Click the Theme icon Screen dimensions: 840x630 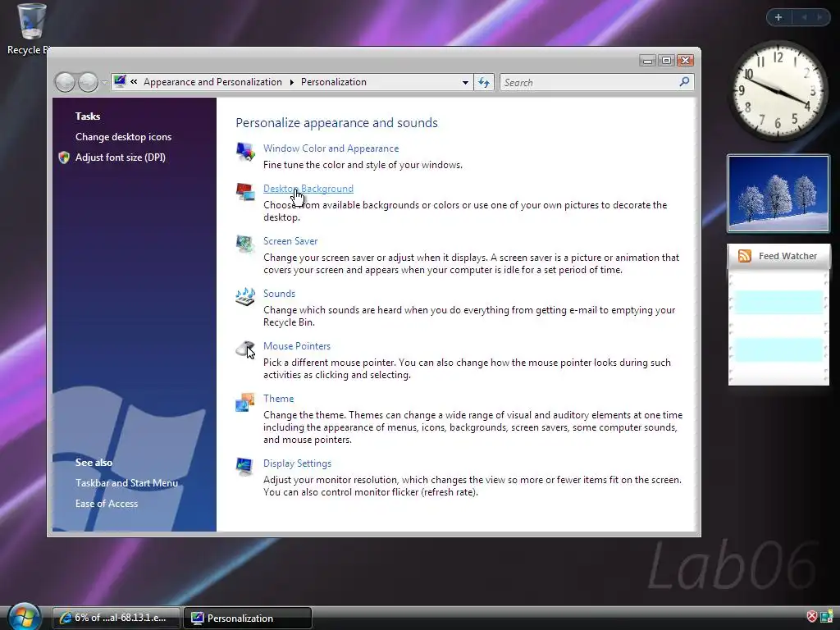point(245,402)
